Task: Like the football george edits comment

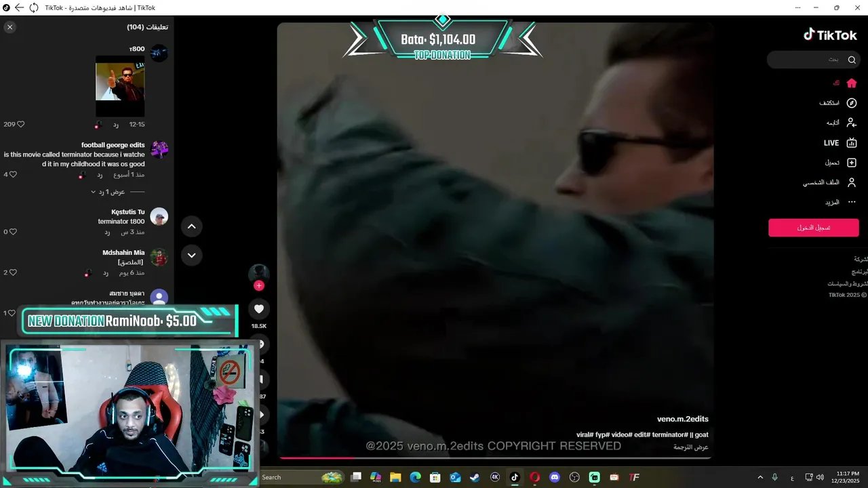Action: [x=13, y=175]
